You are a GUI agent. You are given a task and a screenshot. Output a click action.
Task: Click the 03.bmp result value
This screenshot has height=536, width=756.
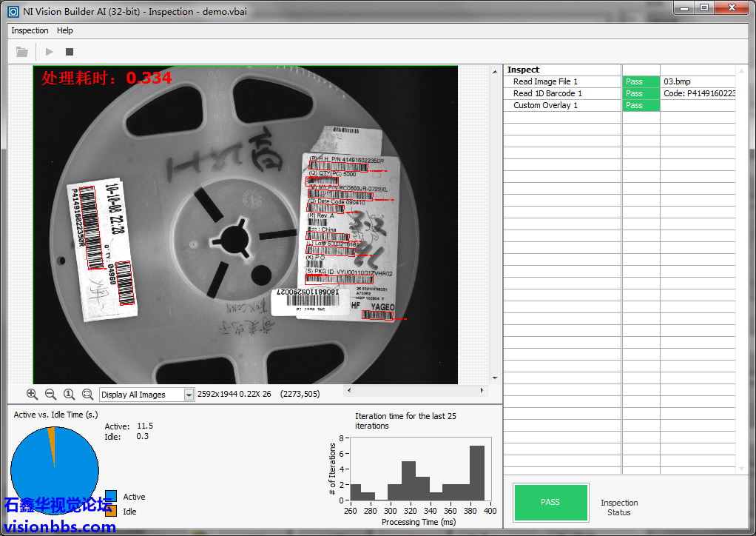(x=677, y=81)
